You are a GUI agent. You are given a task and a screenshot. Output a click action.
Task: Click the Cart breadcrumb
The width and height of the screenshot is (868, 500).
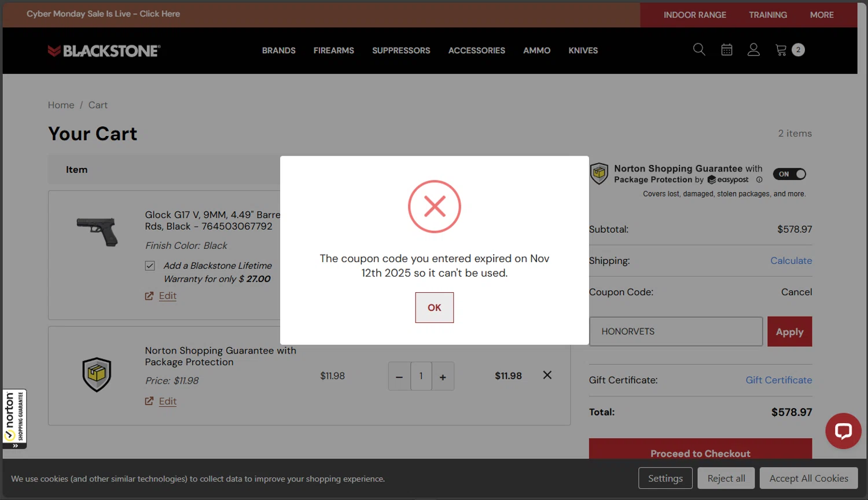pos(98,105)
